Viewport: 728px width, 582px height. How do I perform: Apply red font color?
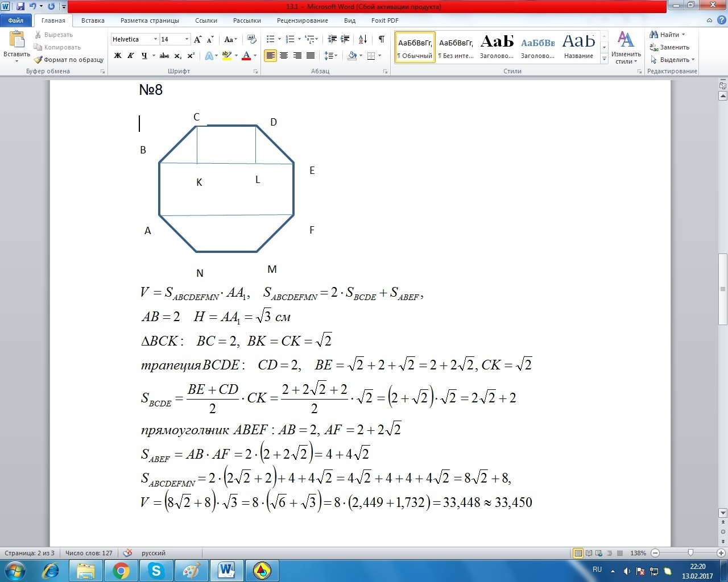click(246, 56)
